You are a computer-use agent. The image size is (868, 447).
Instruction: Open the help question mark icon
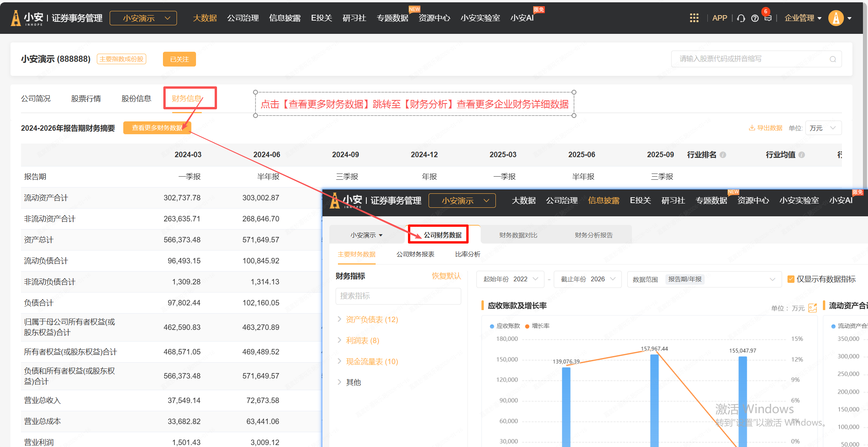(755, 18)
